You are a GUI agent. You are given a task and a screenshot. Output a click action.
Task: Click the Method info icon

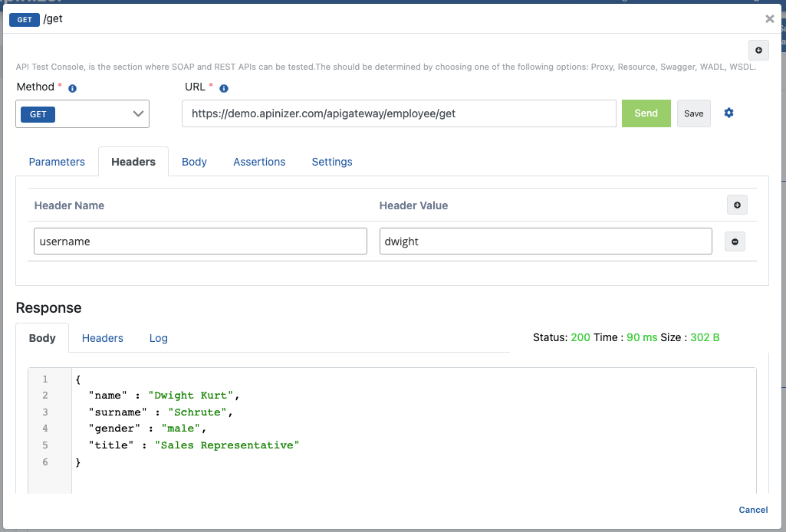tap(72, 88)
